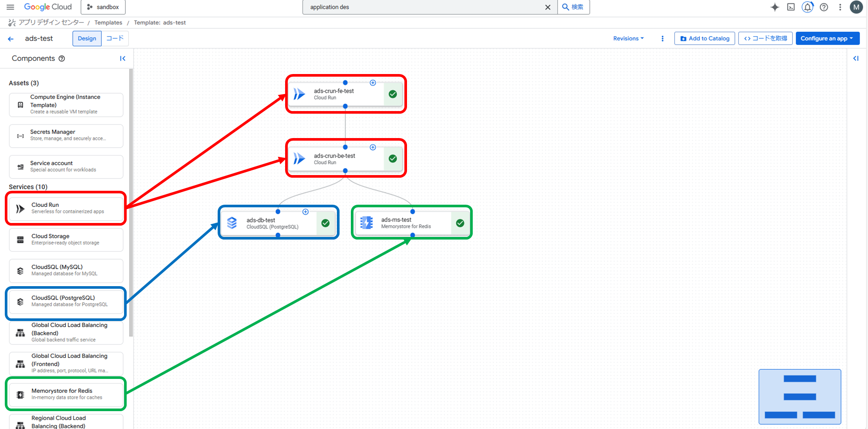Select CloudSQL (MySQL) component

pos(66,270)
